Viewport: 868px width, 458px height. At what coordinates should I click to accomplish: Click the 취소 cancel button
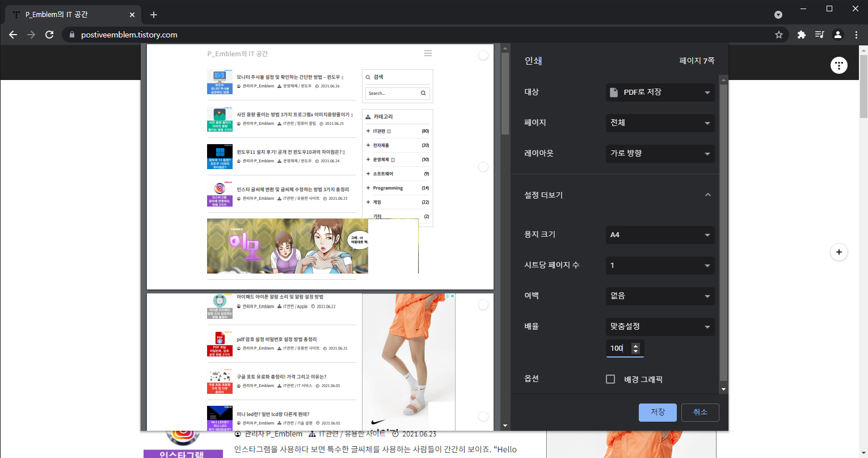[x=700, y=413]
